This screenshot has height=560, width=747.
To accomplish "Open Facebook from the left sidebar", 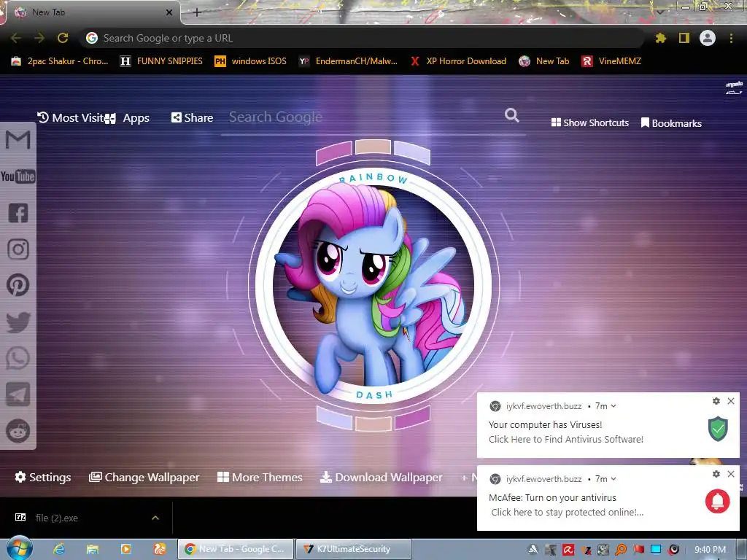I will click(18, 213).
